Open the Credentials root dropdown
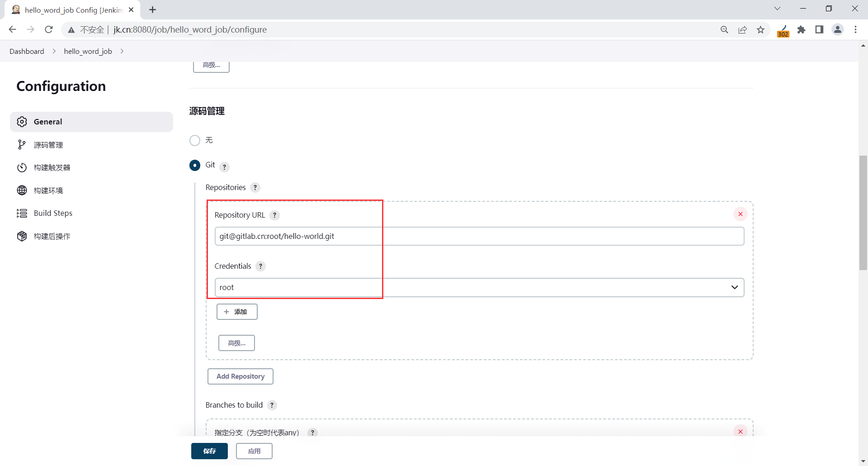This screenshot has width=868, height=466. coord(479,287)
